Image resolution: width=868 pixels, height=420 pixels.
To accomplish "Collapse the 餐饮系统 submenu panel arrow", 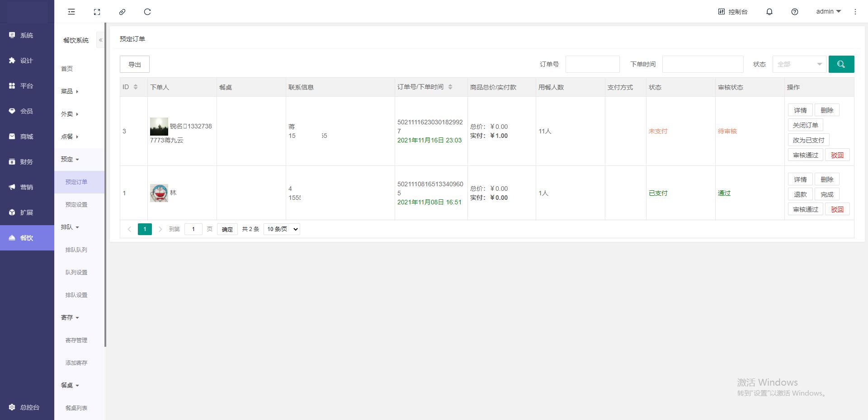I will pyautogui.click(x=100, y=40).
